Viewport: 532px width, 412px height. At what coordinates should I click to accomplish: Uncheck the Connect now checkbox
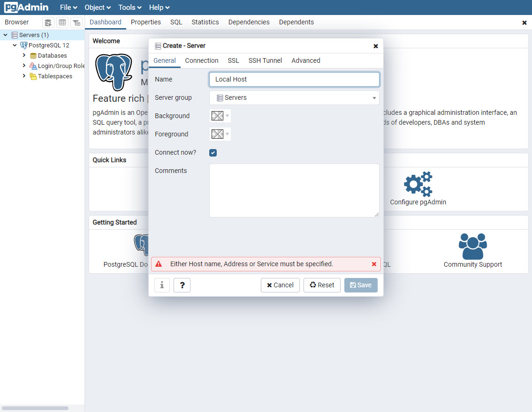tap(213, 152)
